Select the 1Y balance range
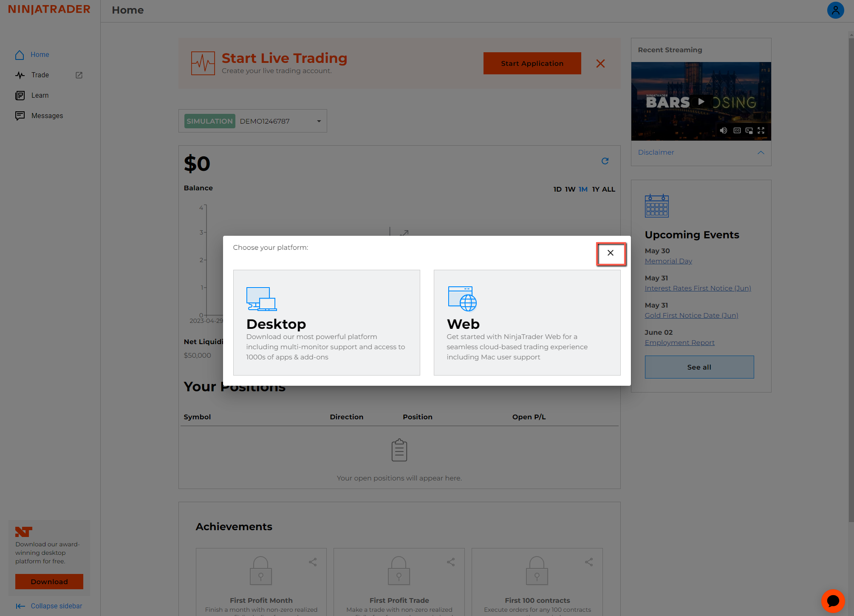The width and height of the screenshot is (854, 616). [x=596, y=189]
